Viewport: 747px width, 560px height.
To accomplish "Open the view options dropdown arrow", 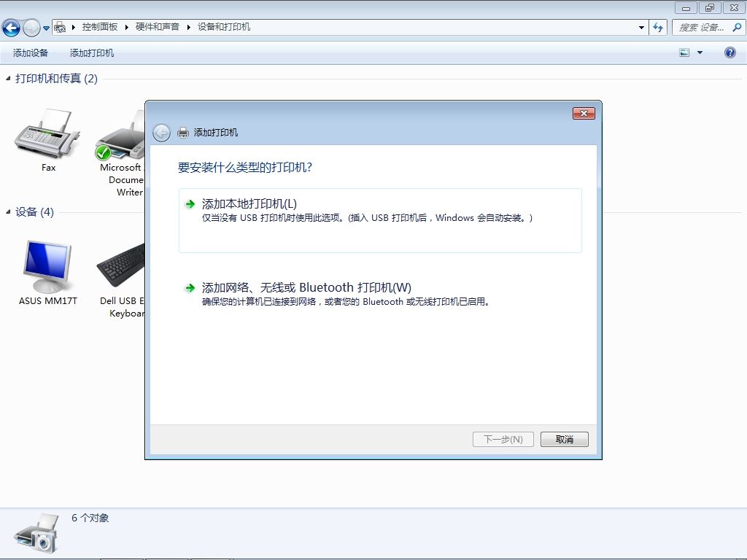I will [x=700, y=52].
